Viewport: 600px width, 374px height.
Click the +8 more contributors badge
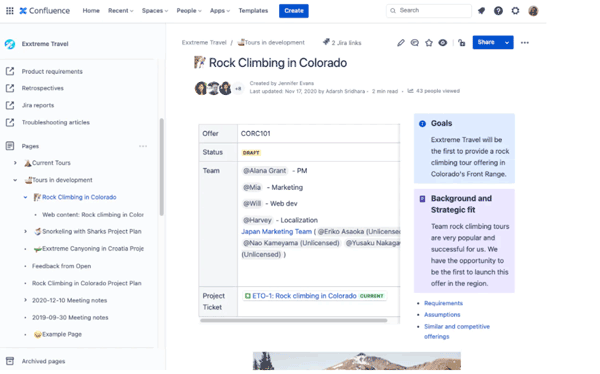pos(238,88)
